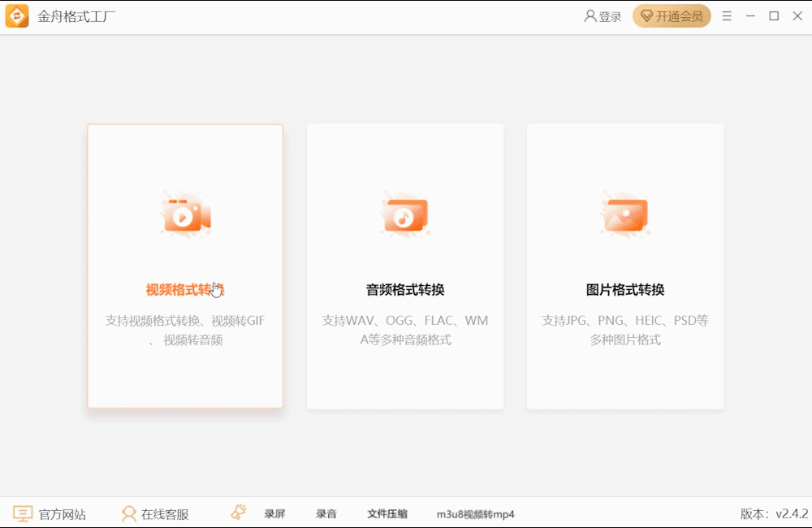
Task: Click the 官方网站 monitor icon
Action: coord(24,513)
